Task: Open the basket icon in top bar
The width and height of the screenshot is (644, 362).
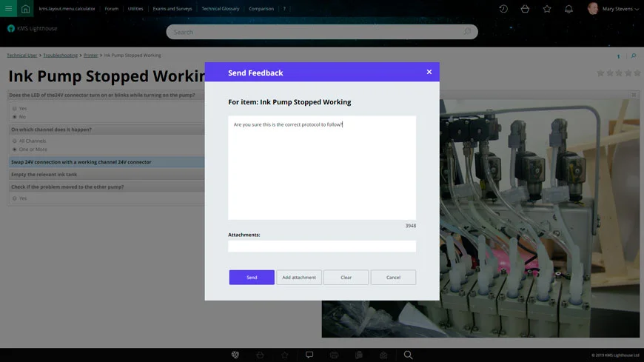Action: [525, 9]
